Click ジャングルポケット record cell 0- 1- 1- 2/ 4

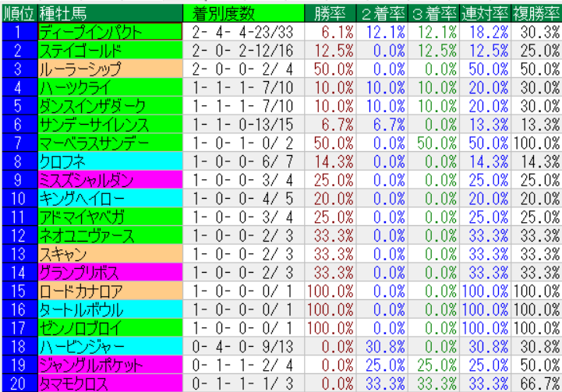pyautogui.click(x=243, y=366)
